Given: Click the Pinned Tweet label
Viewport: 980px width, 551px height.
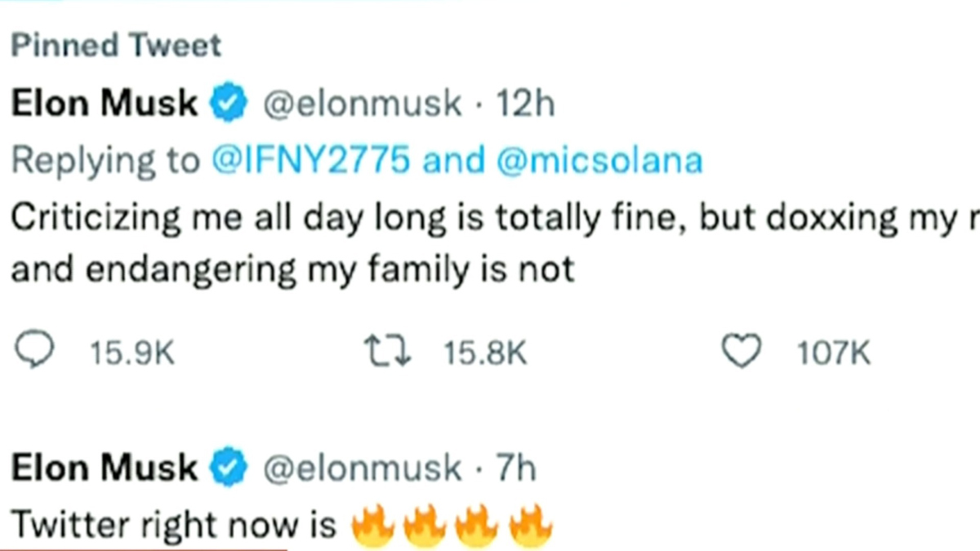Looking at the screenshot, I should [114, 45].
